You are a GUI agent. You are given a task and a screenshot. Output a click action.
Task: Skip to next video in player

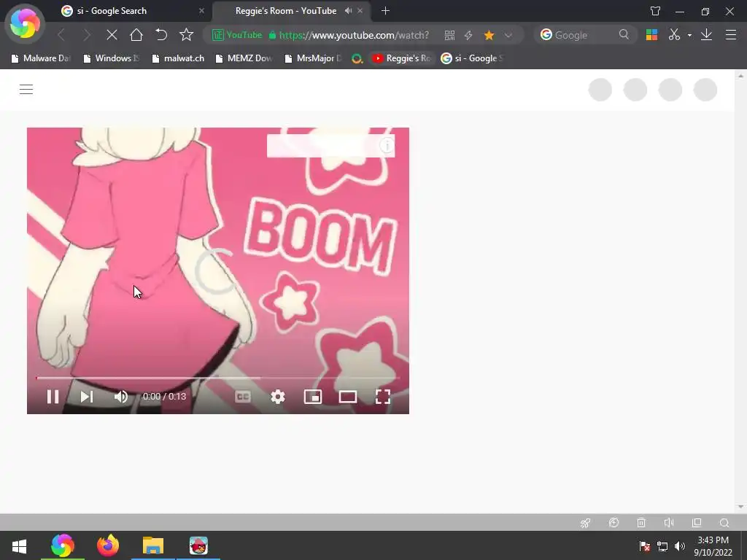click(87, 396)
